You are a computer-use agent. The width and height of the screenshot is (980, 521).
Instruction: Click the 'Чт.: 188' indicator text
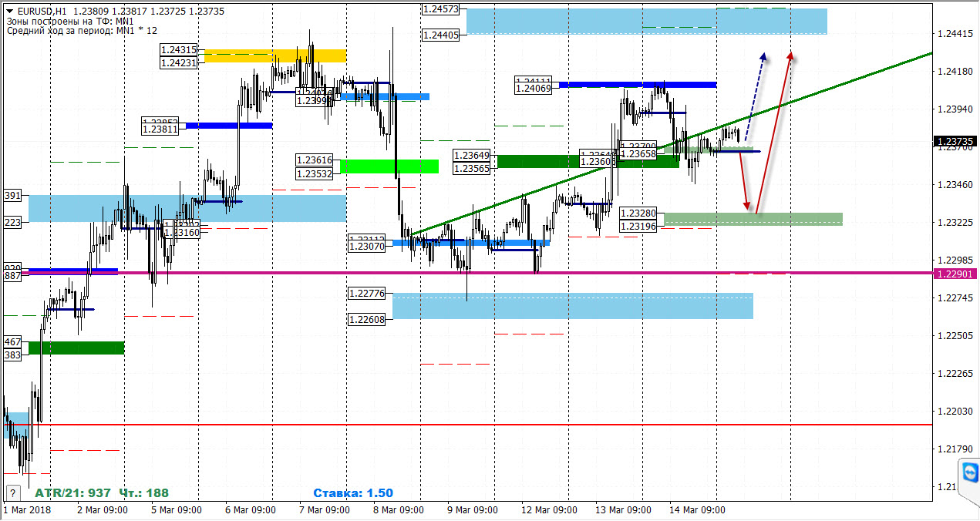pyautogui.click(x=143, y=492)
